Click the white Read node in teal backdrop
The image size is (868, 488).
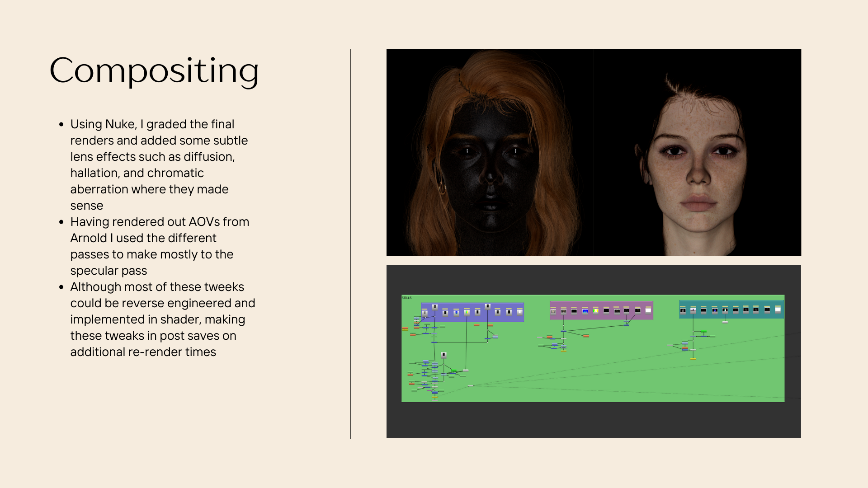click(x=778, y=310)
